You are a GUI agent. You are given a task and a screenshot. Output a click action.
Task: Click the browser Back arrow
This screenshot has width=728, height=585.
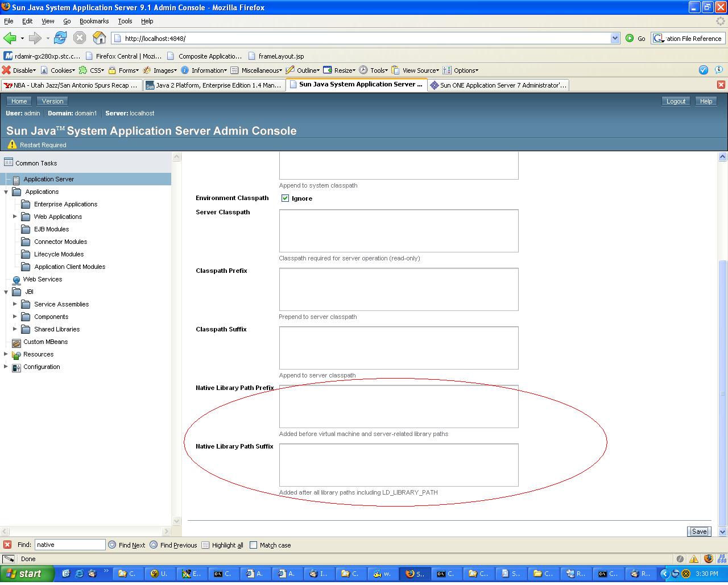(10, 38)
